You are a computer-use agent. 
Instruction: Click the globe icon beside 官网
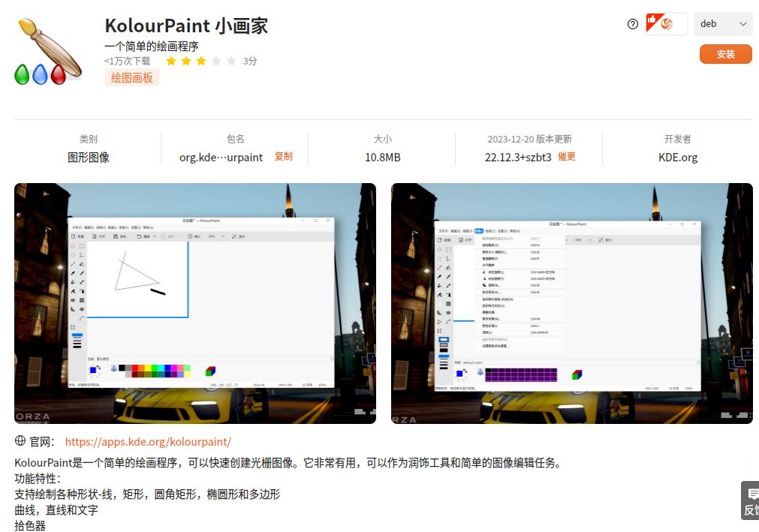click(20, 440)
